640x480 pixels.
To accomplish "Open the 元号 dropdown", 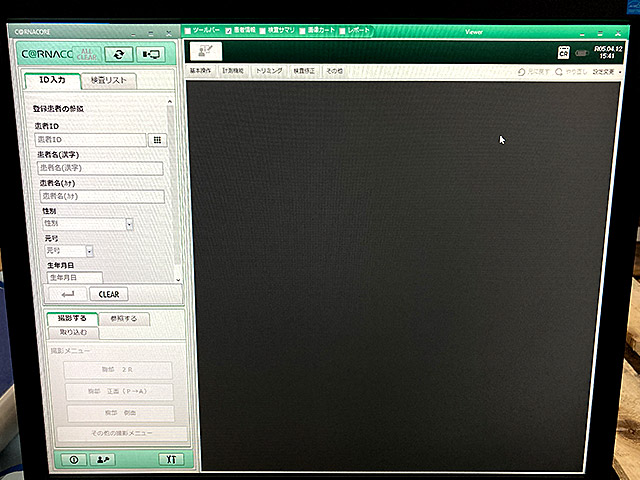I will pos(89,251).
